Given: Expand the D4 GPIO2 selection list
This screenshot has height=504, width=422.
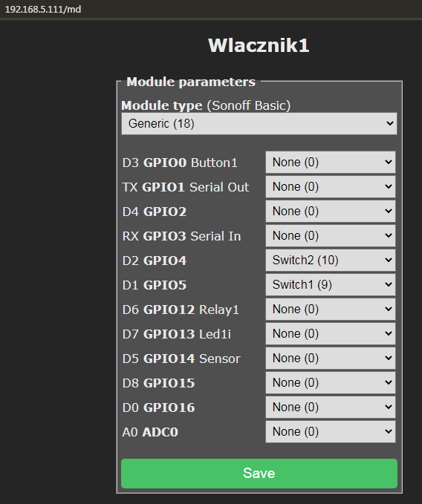Looking at the screenshot, I should 331,212.
